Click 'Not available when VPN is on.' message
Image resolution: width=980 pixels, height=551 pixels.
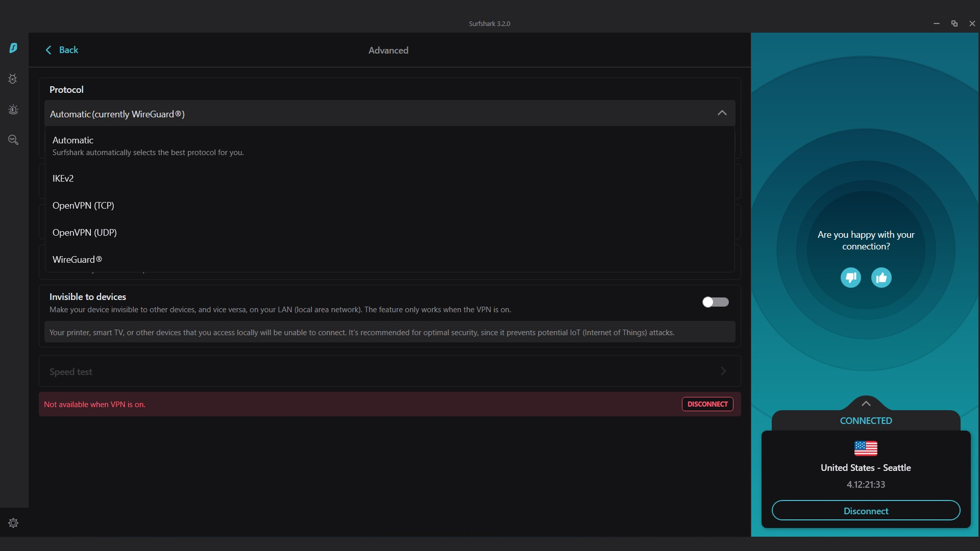coord(94,405)
